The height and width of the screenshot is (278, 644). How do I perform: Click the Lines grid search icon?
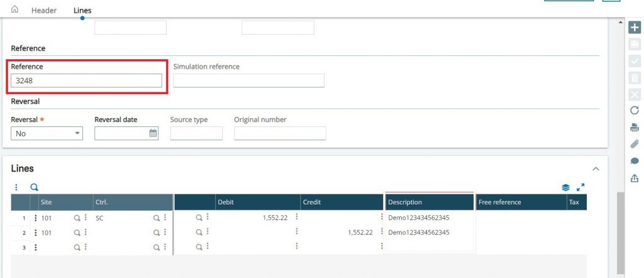click(35, 187)
